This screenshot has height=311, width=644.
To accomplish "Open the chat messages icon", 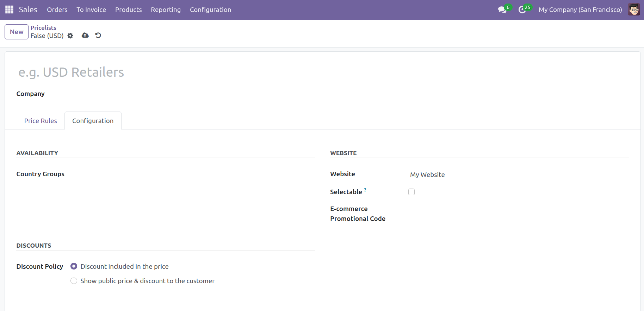I will coord(502,10).
